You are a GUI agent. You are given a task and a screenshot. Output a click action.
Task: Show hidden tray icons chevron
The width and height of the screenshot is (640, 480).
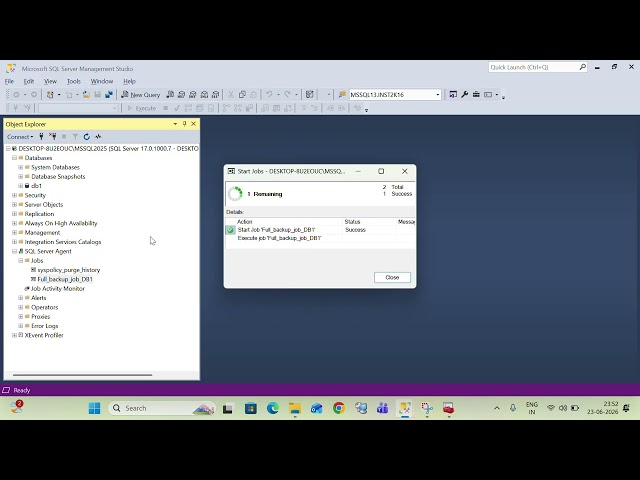point(497,408)
